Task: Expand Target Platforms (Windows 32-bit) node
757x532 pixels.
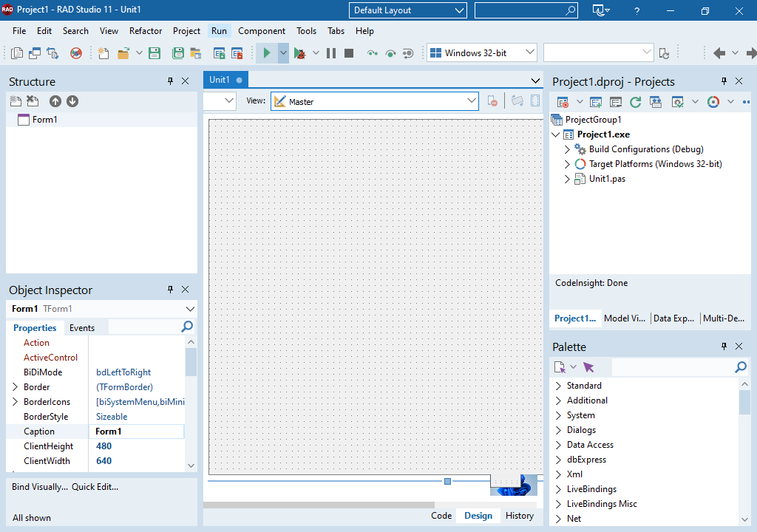Action: [x=567, y=164]
